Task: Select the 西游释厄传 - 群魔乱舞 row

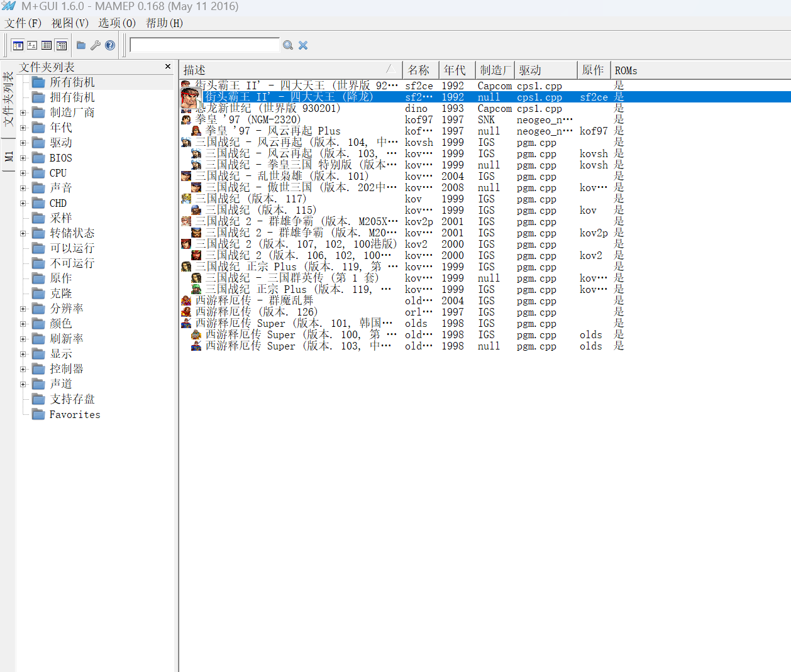Action: pos(402,300)
